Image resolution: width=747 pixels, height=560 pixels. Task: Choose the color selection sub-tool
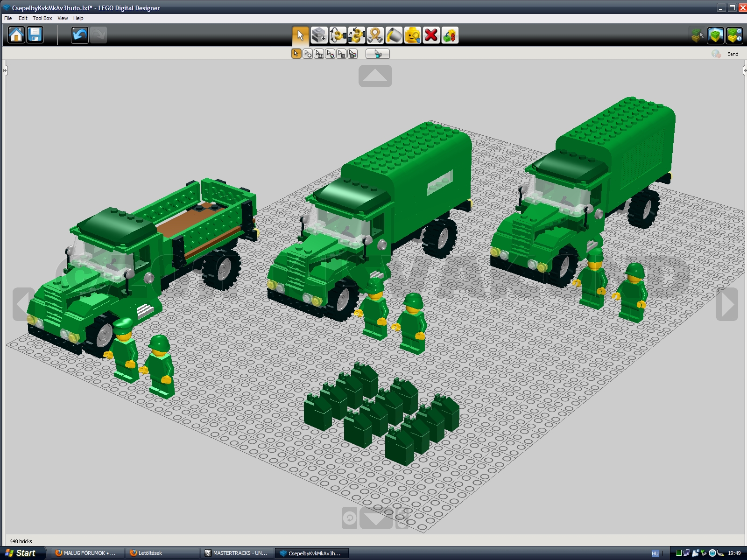click(x=330, y=54)
